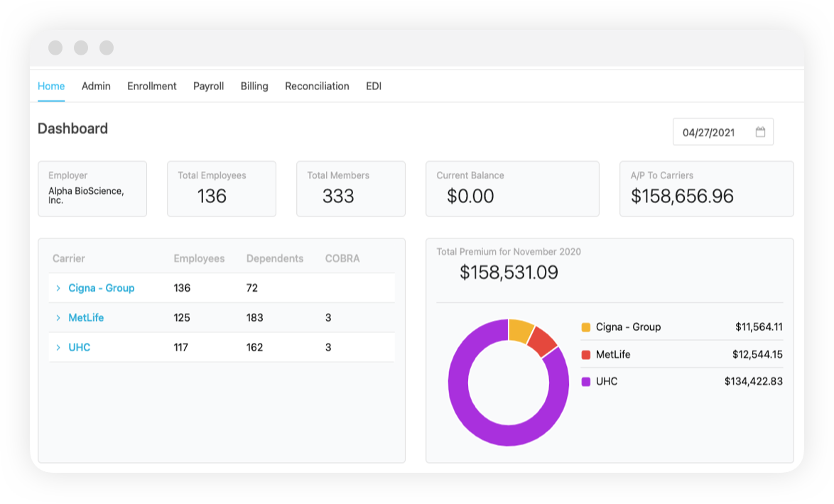Select the Billing tab
This screenshot has width=834, height=504.
pos(254,86)
